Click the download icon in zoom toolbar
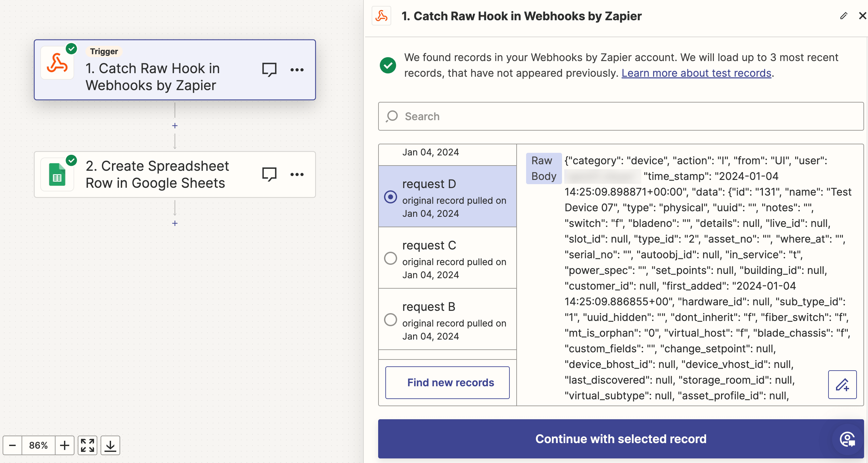The image size is (868, 463). 110,445
